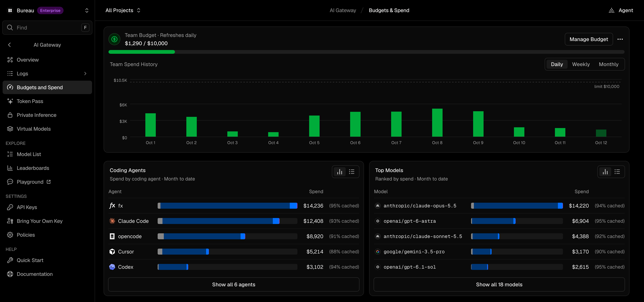The image size is (644, 302).
Task: Click Show all 18 models button
Action: click(x=499, y=284)
